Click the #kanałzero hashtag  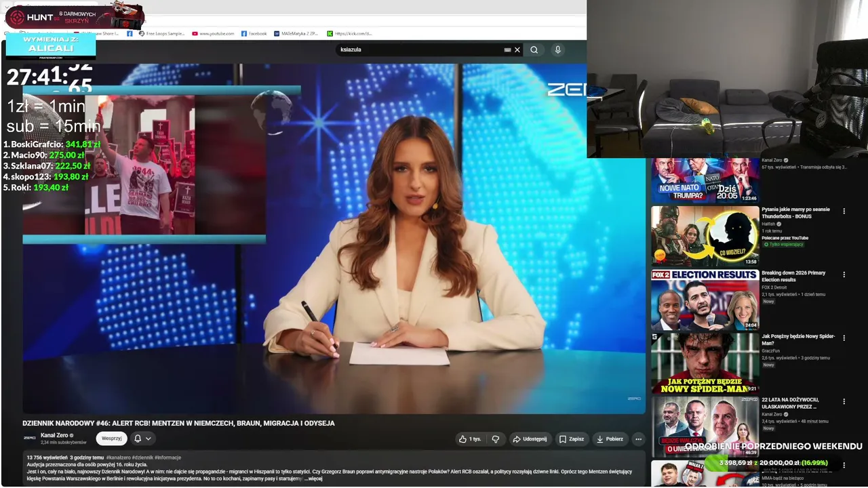[x=118, y=457]
